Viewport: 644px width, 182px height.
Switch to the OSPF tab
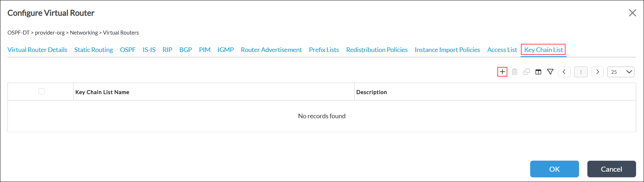pos(127,50)
